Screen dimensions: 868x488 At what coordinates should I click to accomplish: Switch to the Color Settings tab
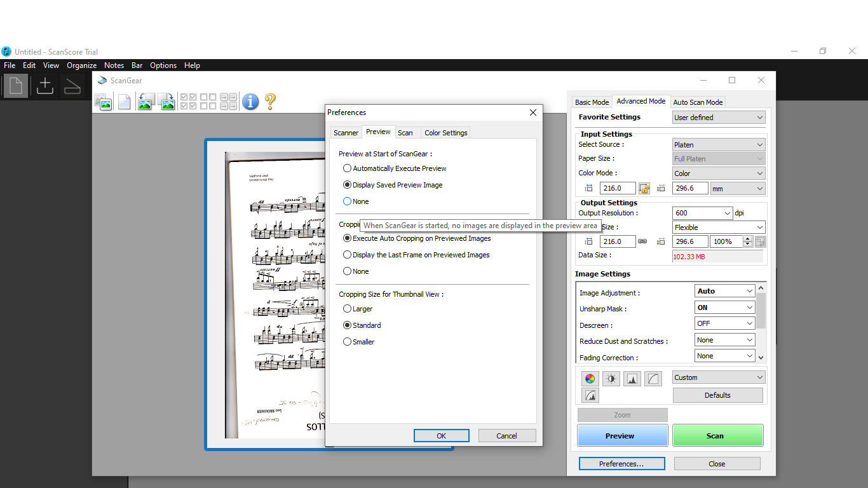(446, 133)
